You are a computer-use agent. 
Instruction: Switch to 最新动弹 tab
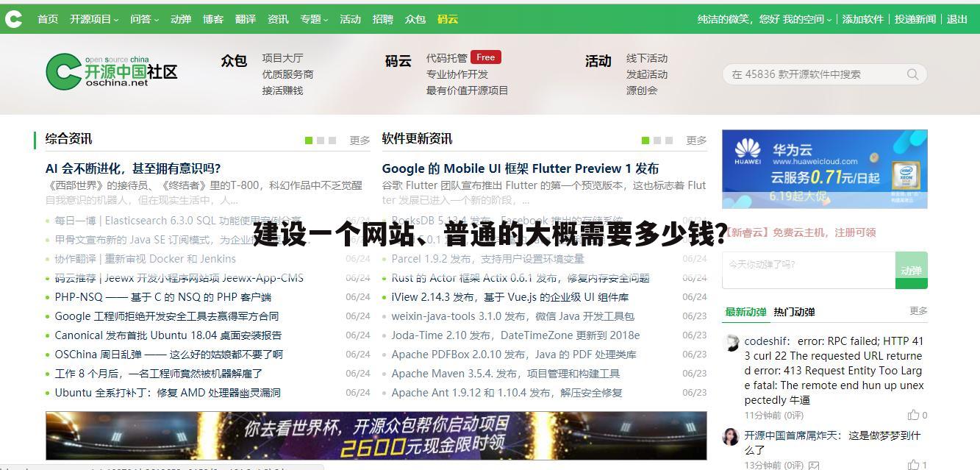point(745,312)
